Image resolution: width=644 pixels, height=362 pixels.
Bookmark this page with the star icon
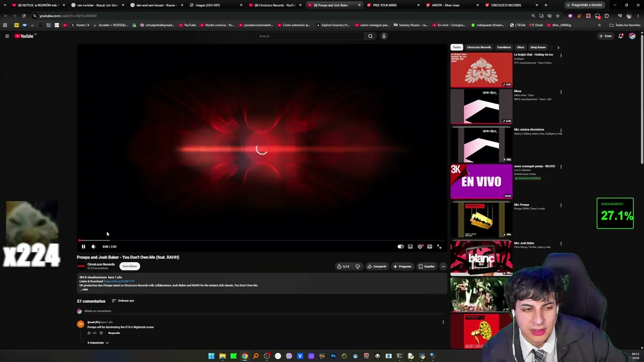[x=557, y=16]
